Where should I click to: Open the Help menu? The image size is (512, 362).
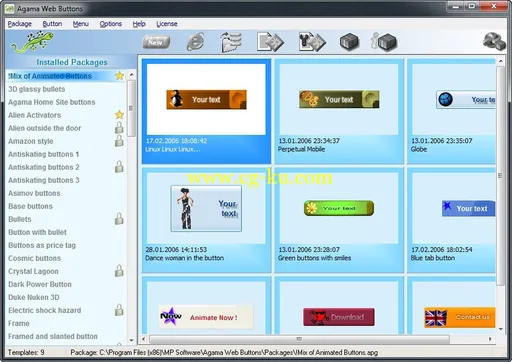(139, 24)
